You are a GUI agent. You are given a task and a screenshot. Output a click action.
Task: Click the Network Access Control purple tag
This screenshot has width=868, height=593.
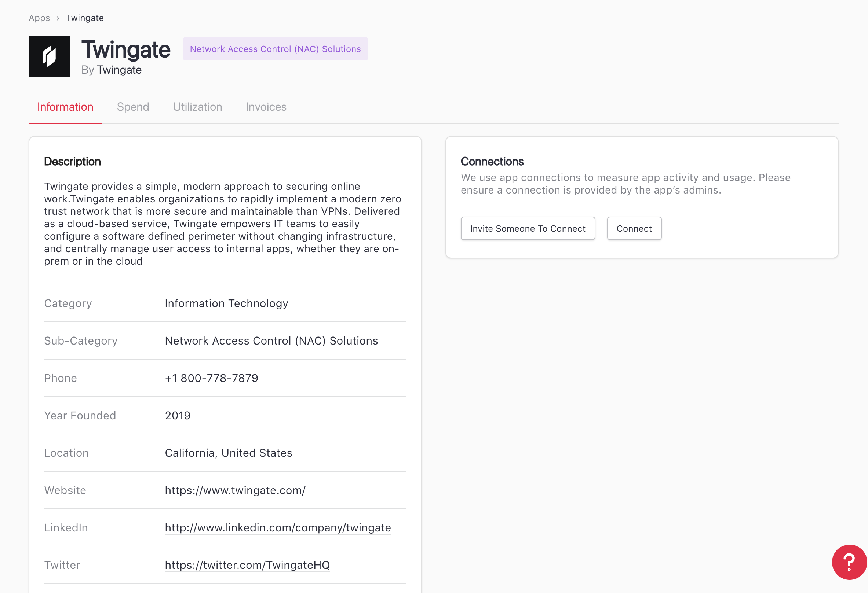pos(275,49)
